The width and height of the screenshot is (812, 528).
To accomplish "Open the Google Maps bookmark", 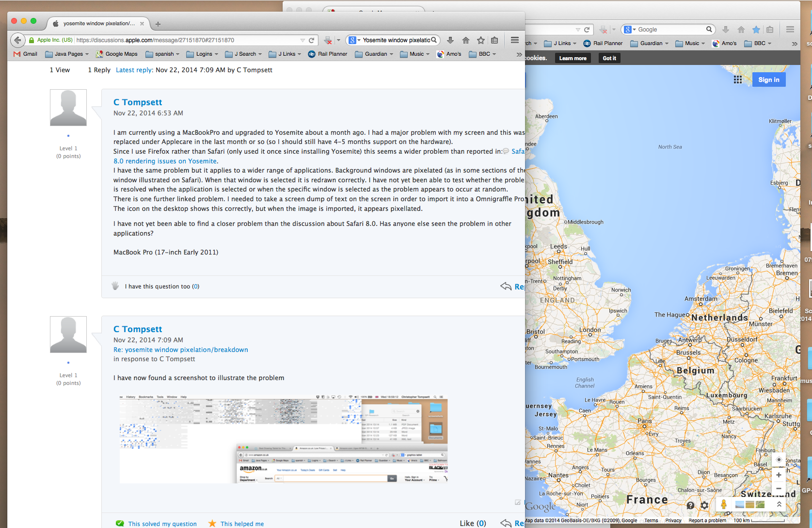I will 116,54.
